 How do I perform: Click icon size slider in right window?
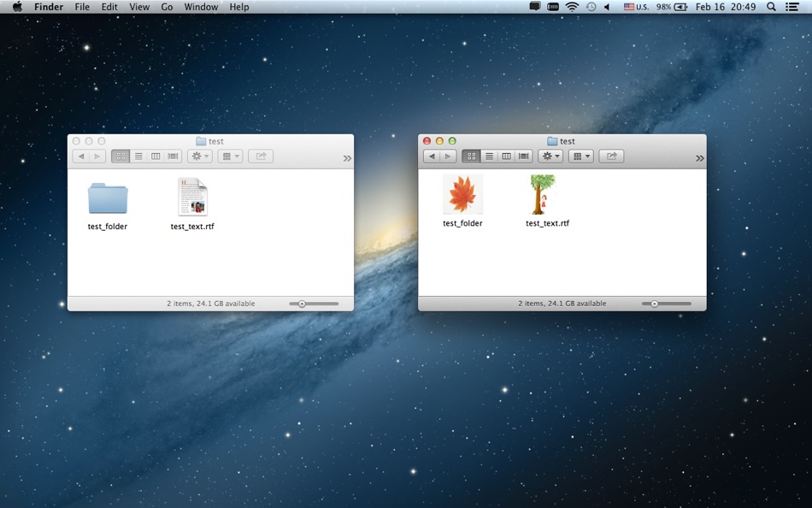click(667, 304)
